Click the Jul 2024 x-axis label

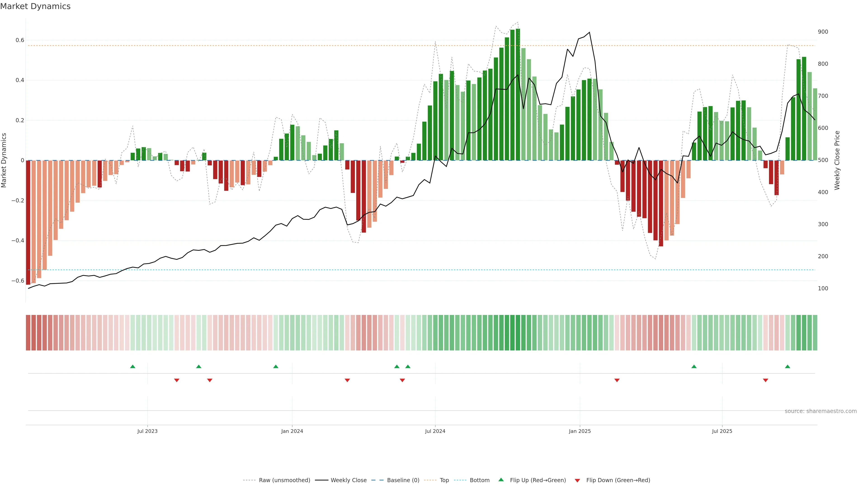[435, 431]
